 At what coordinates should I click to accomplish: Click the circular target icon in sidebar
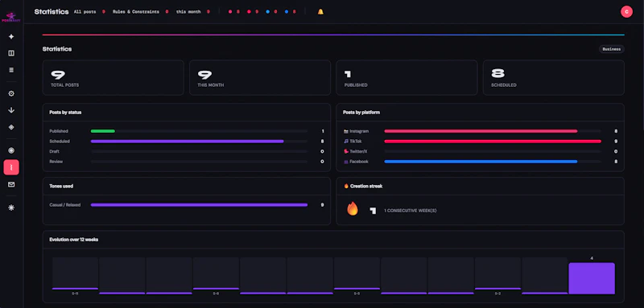[x=11, y=150]
